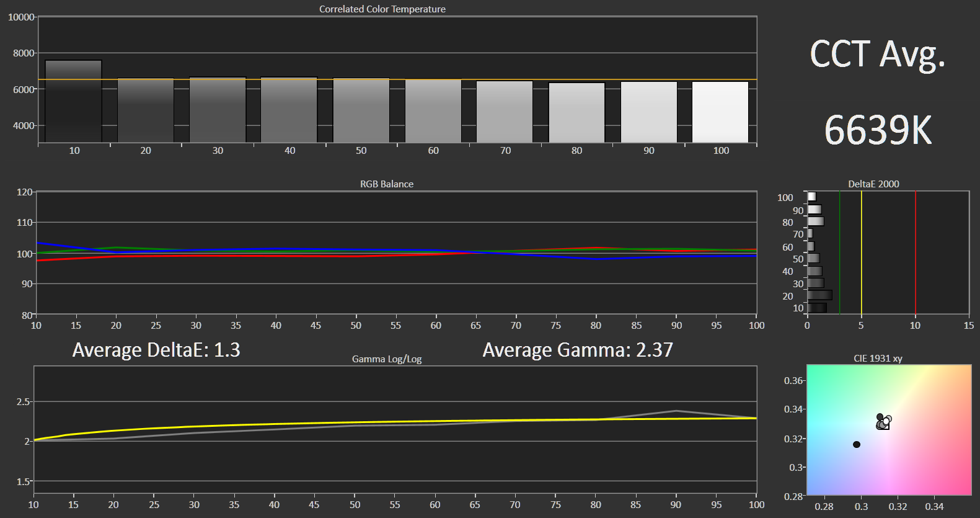Select the DeltaE 2000 bar for level 100
Screen dimensions: 980x518
pyautogui.click(x=811, y=197)
